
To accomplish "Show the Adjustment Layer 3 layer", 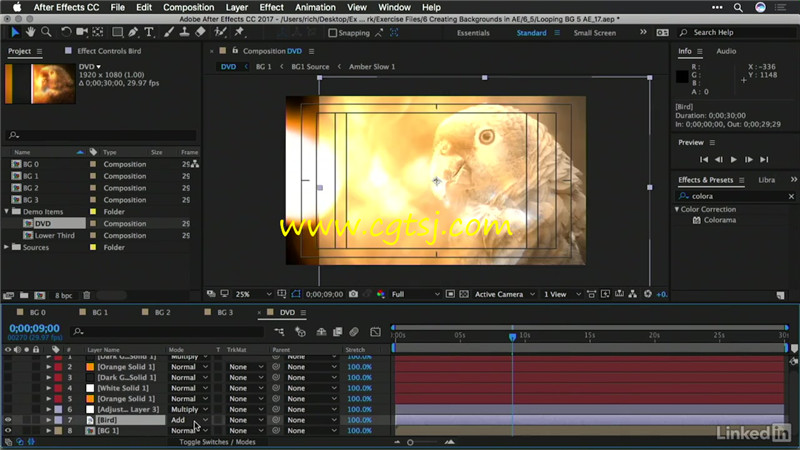I will 8,409.
